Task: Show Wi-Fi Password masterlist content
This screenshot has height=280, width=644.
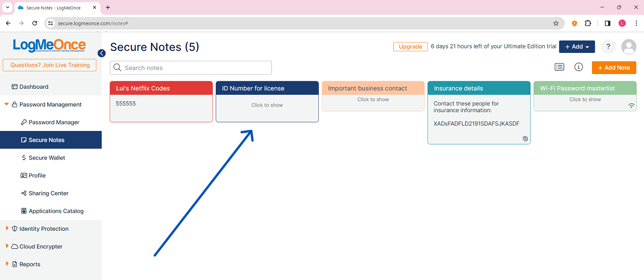Action: (x=585, y=99)
